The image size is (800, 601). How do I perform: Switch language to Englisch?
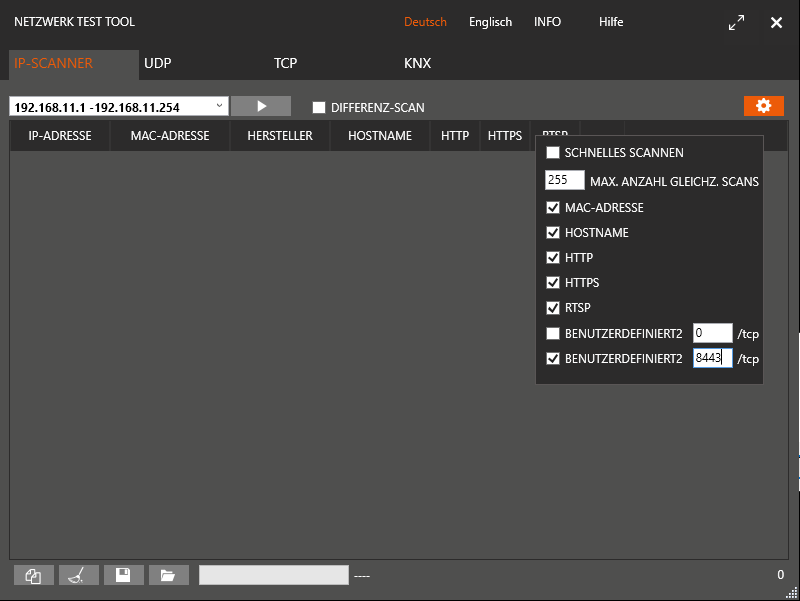490,22
